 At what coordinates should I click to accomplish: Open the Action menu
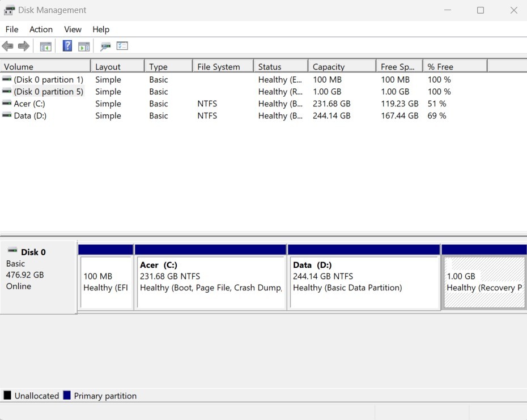(x=41, y=29)
